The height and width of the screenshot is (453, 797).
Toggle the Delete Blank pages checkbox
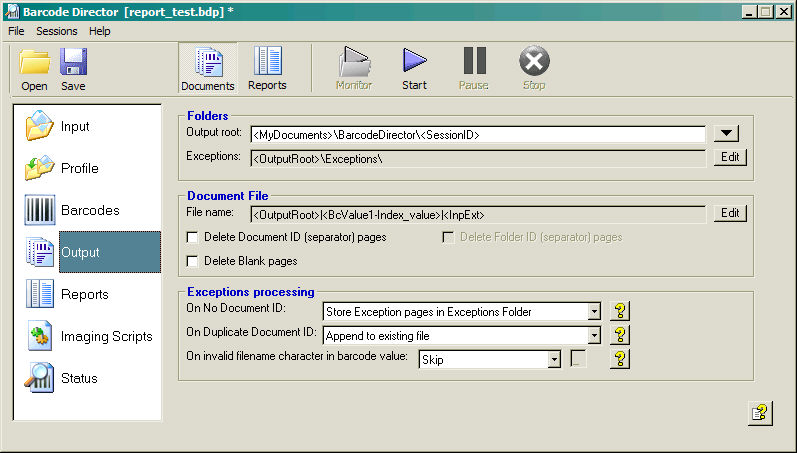pyautogui.click(x=193, y=261)
